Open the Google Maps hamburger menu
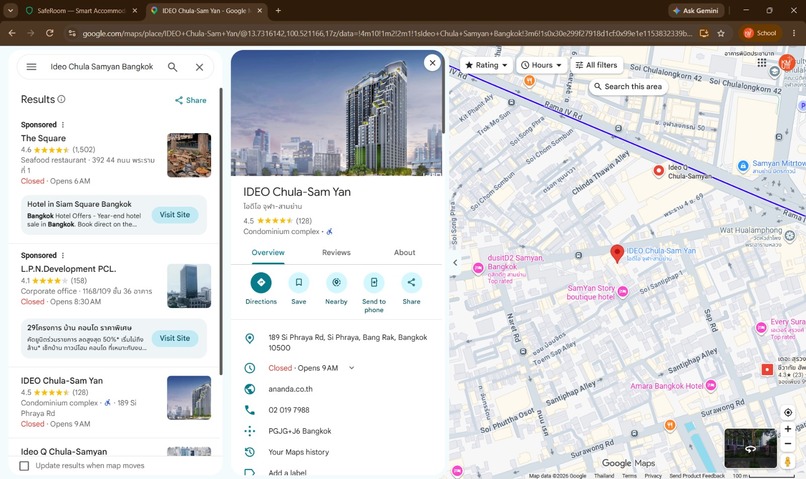This screenshot has width=806, height=479. click(31, 67)
